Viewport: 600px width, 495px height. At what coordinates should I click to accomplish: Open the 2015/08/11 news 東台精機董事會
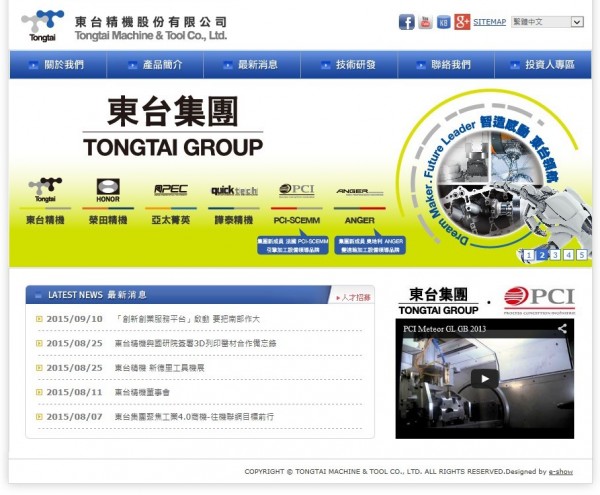coord(142,392)
